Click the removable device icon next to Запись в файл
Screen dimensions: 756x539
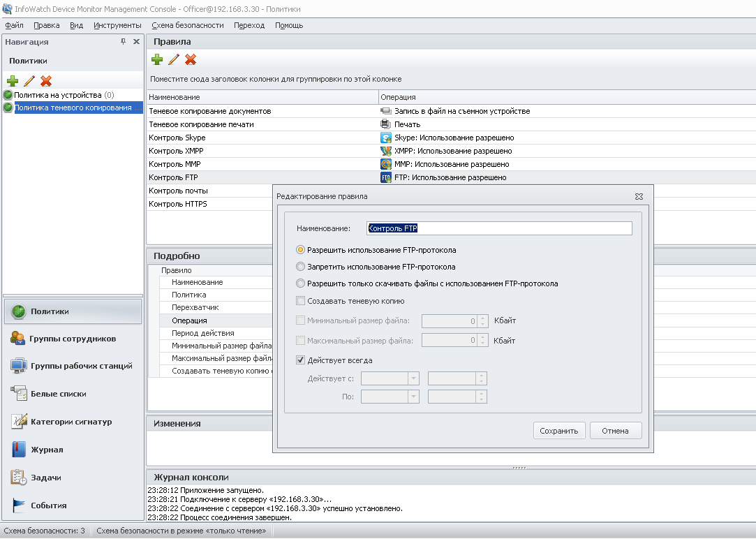(x=386, y=111)
